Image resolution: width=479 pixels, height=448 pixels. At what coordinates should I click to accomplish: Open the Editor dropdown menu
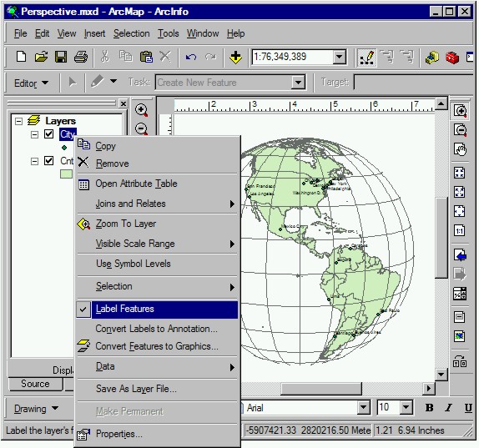click(31, 83)
